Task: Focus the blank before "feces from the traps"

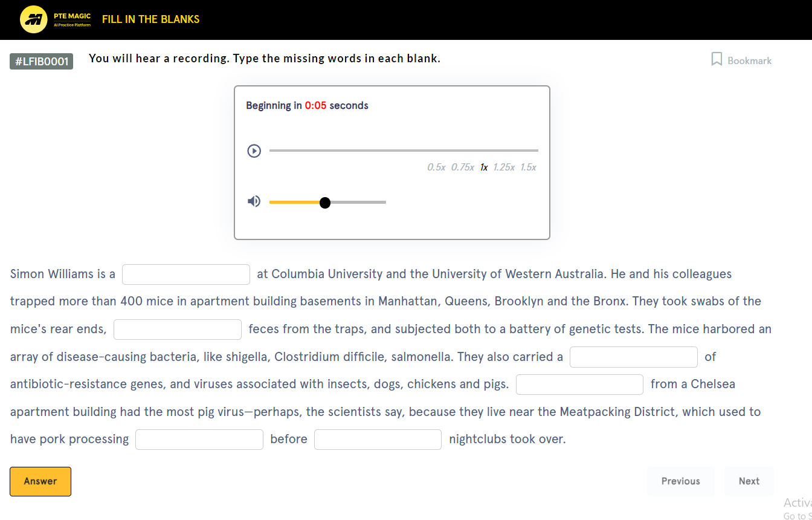Action: 178,330
